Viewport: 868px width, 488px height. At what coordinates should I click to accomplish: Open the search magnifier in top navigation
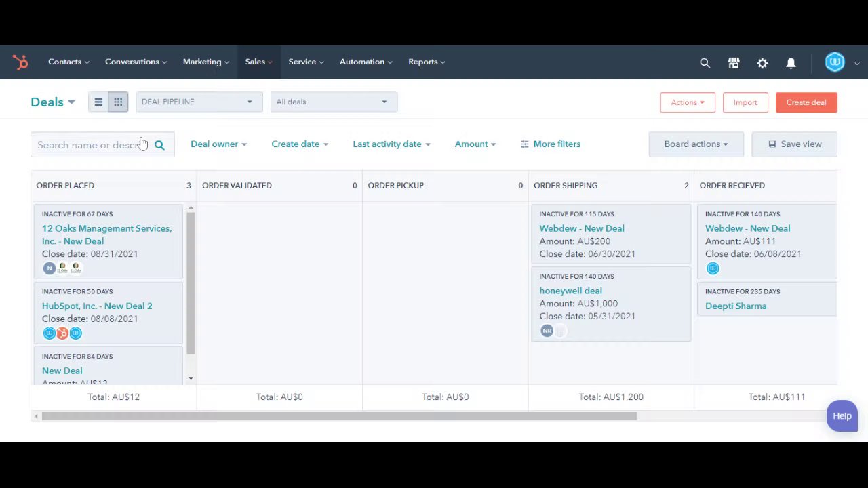(x=705, y=63)
